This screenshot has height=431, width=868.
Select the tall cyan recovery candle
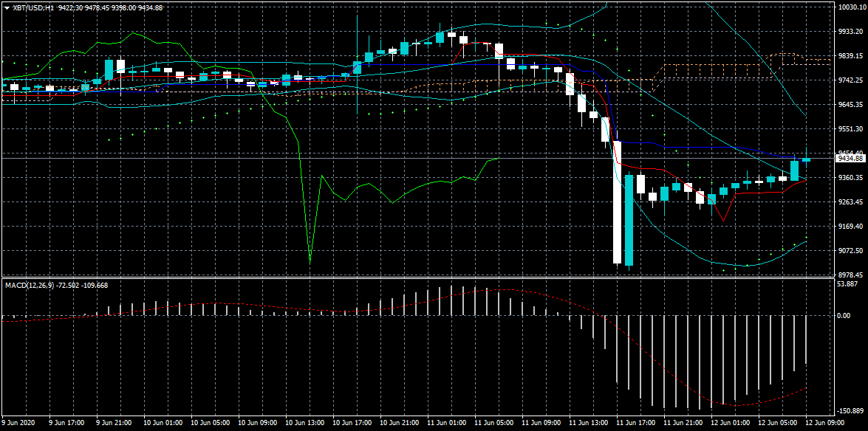pyautogui.click(x=629, y=220)
